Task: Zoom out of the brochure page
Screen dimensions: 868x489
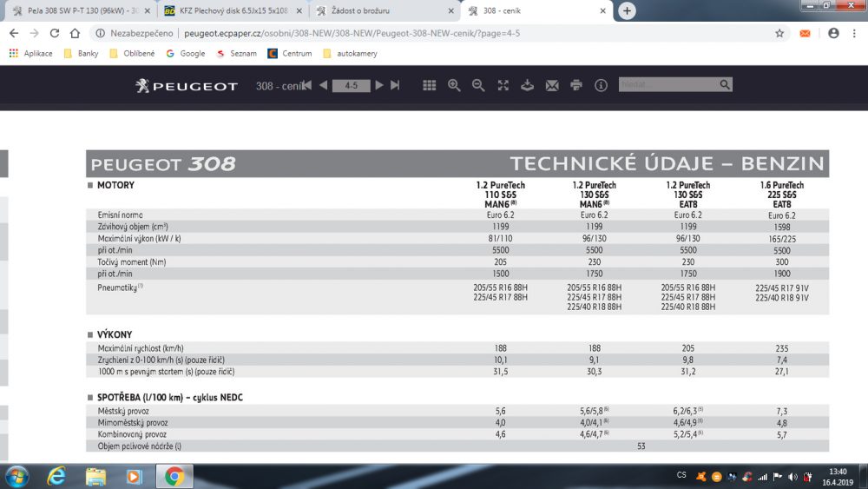Action: [x=478, y=85]
